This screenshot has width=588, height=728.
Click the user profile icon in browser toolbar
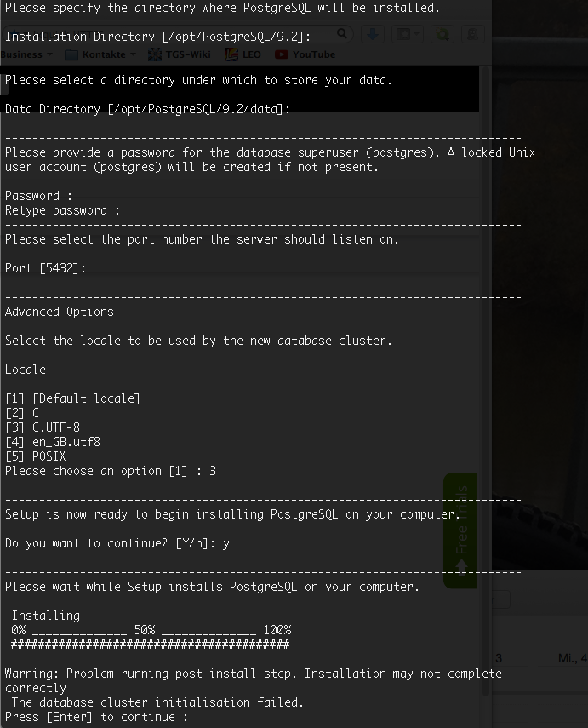pyautogui.click(x=472, y=34)
